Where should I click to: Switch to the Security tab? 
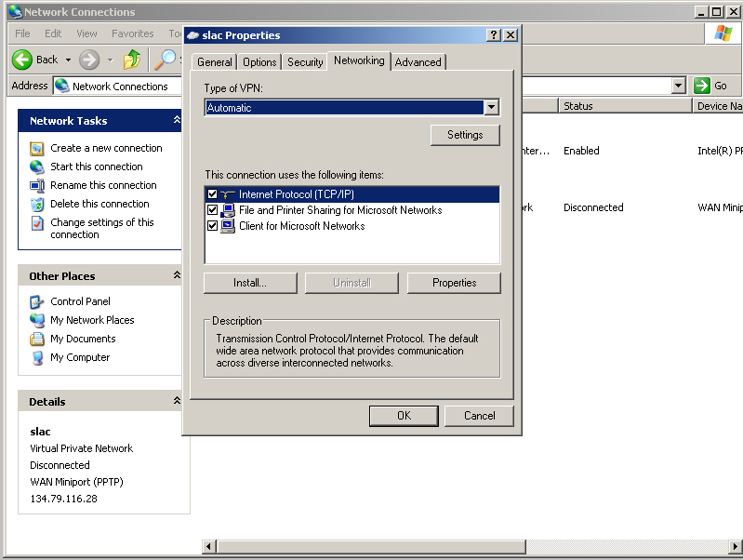click(305, 62)
